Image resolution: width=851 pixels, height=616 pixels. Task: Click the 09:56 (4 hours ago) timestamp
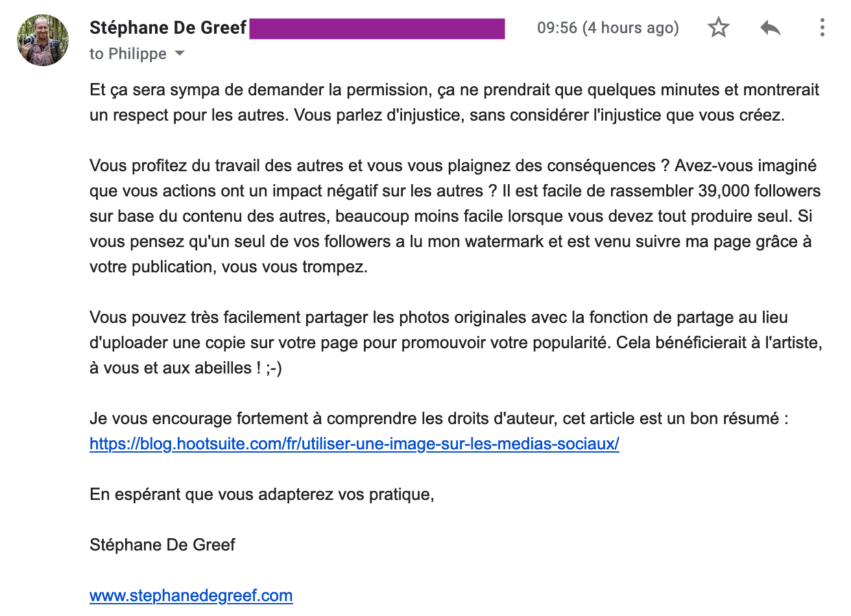coord(608,28)
